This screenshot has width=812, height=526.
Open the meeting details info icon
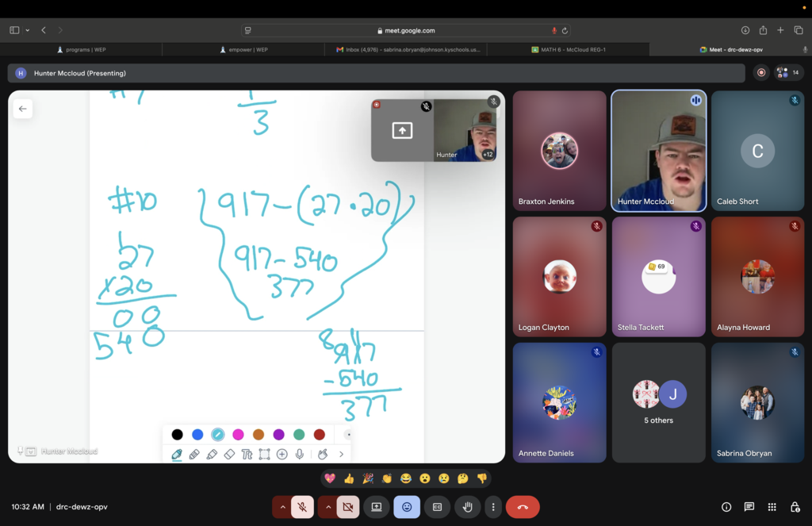point(726,507)
